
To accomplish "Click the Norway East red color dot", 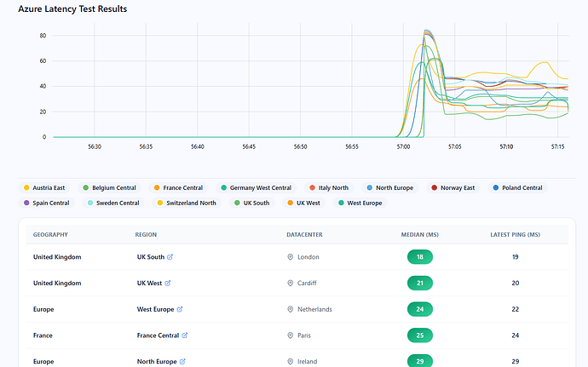I will (434, 188).
